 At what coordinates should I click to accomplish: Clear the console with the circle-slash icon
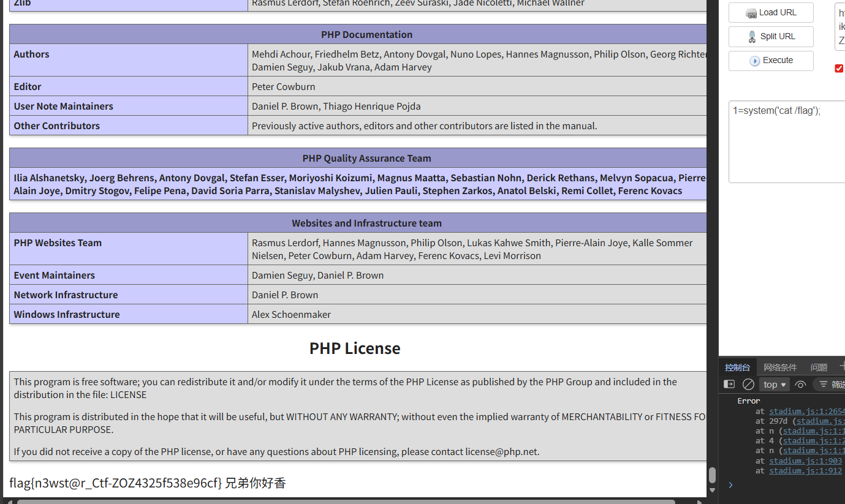[748, 385]
